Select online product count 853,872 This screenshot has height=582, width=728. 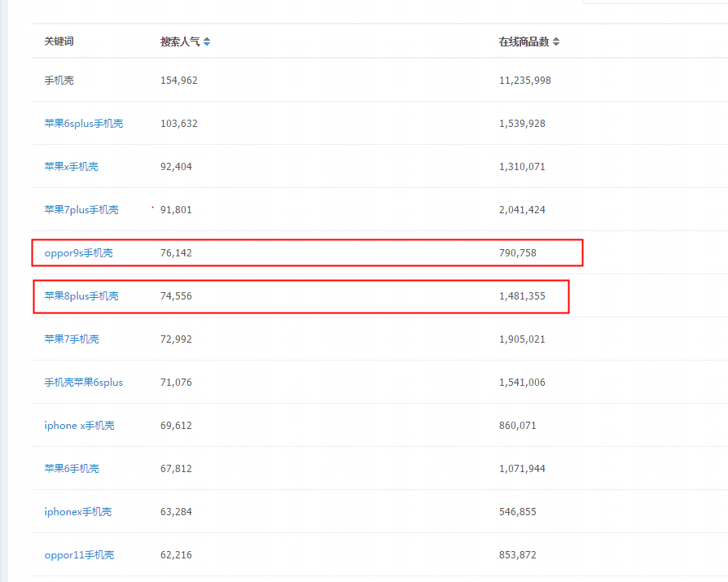point(518,555)
